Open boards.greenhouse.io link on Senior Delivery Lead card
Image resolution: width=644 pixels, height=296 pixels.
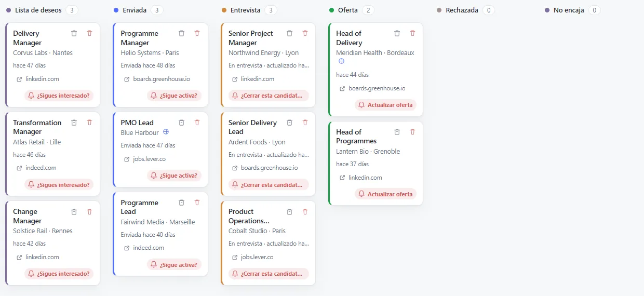[265, 168]
